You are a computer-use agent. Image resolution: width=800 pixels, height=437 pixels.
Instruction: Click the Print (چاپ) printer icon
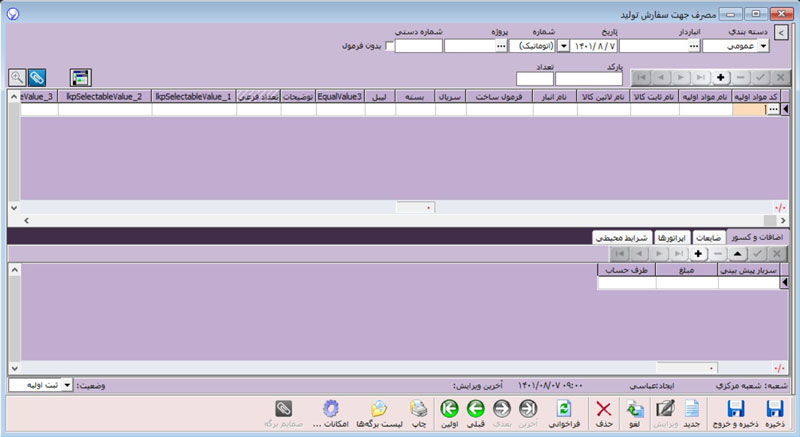click(420, 410)
